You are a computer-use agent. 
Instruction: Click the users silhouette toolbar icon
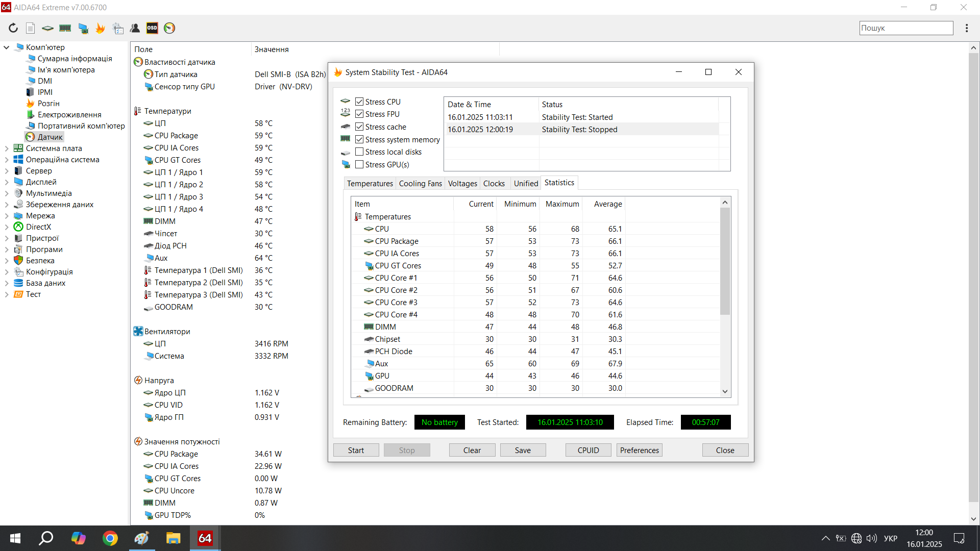pyautogui.click(x=135, y=28)
